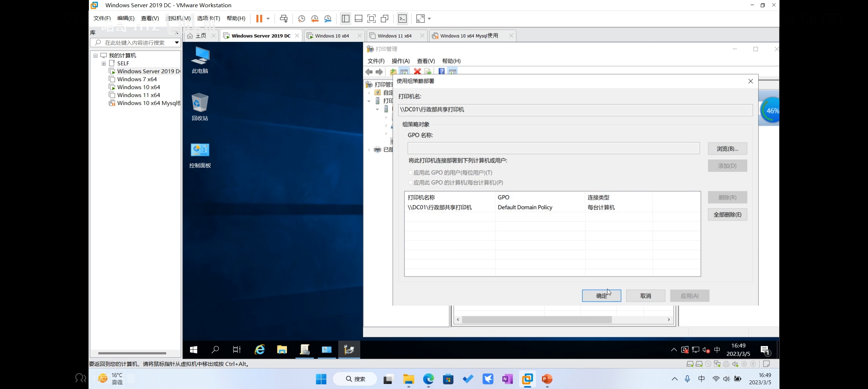Image resolution: width=868 pixels, height=389 pixels.
Task: Collapse the 打印服务器 tree node
Action: 369,101
